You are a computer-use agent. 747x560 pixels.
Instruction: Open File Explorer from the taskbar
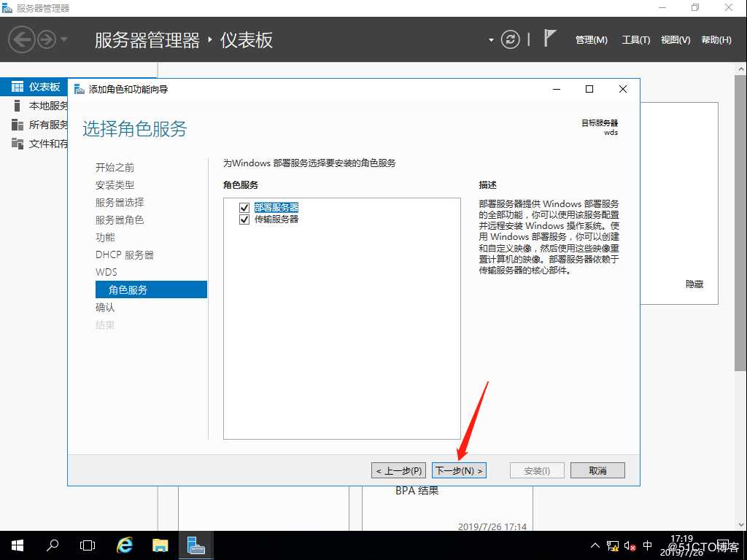click(160, 545)
